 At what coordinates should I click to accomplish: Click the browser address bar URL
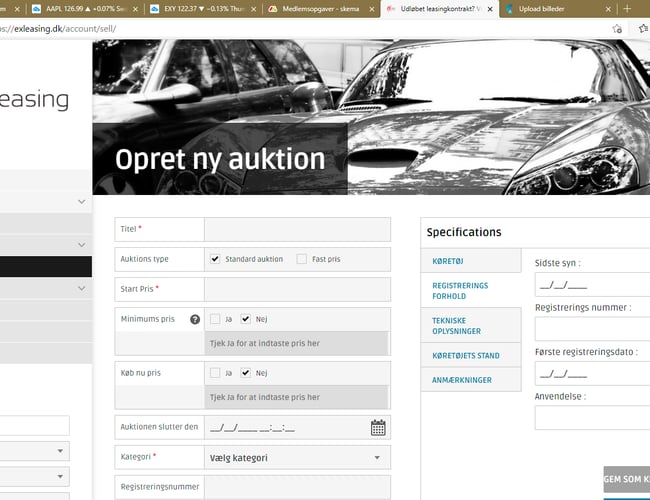pos(58,29)
